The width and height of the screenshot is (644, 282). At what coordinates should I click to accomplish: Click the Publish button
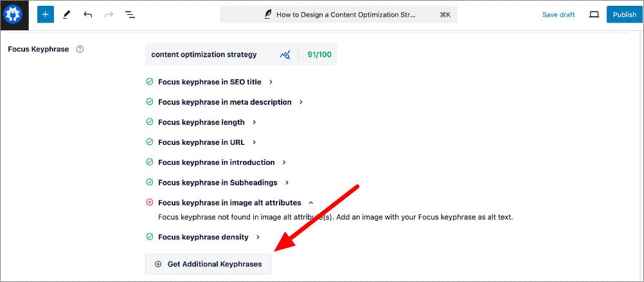click(x=625, y=14)
